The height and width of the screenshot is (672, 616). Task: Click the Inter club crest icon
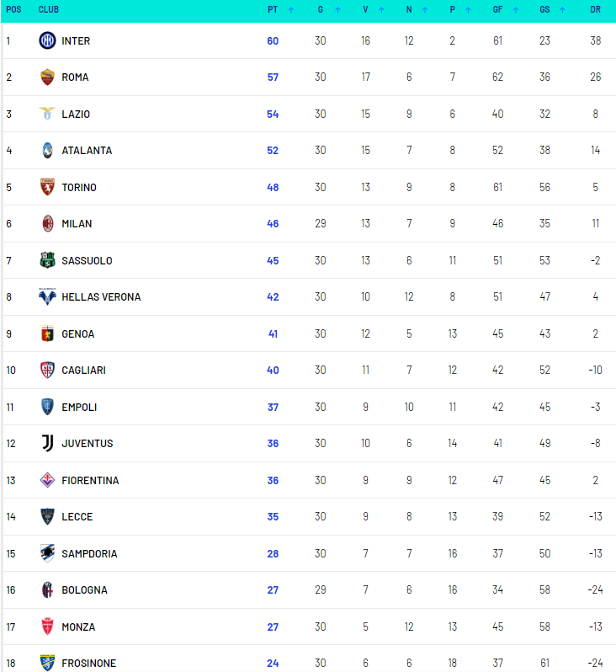(x=47, y=40)
